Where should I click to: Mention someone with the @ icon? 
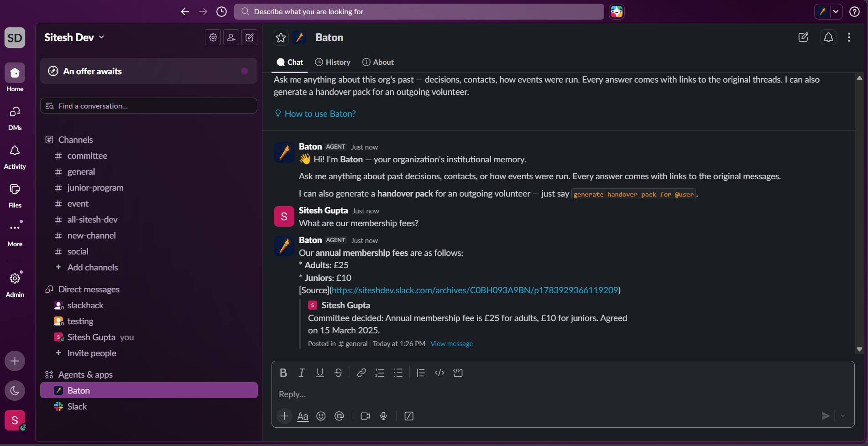pos(339,416)
